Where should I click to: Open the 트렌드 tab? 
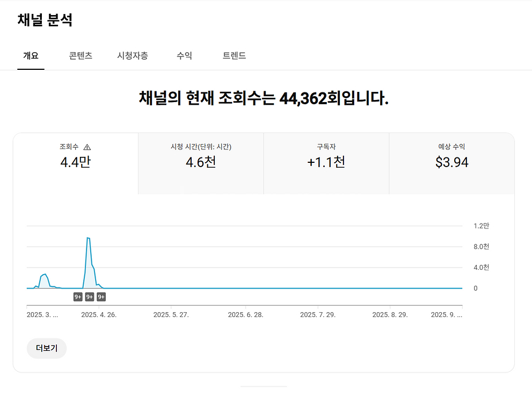point(234,56)
